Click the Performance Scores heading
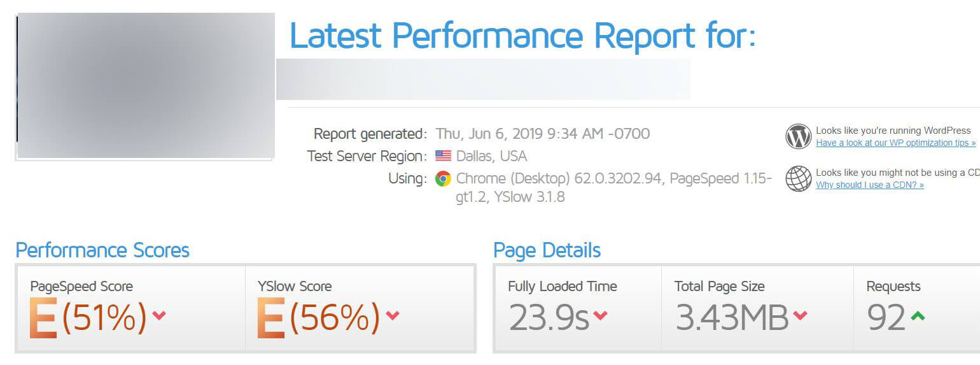 point(102,250)
